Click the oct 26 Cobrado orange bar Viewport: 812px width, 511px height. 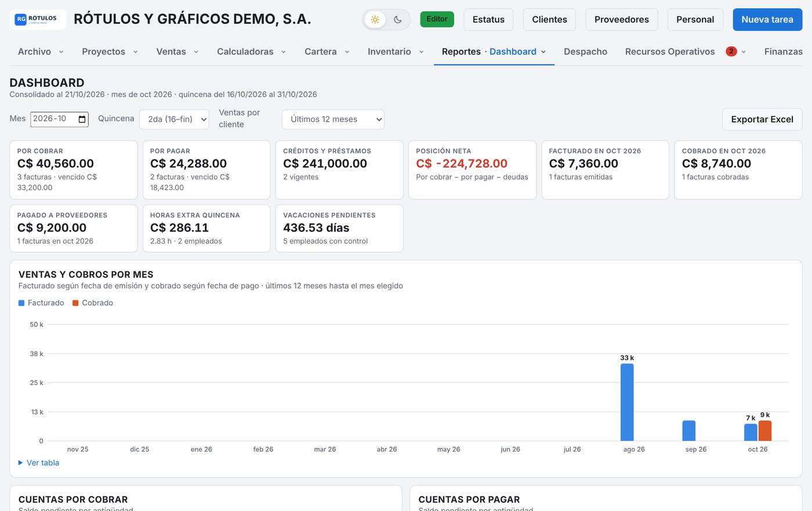[x=765, y=431]
